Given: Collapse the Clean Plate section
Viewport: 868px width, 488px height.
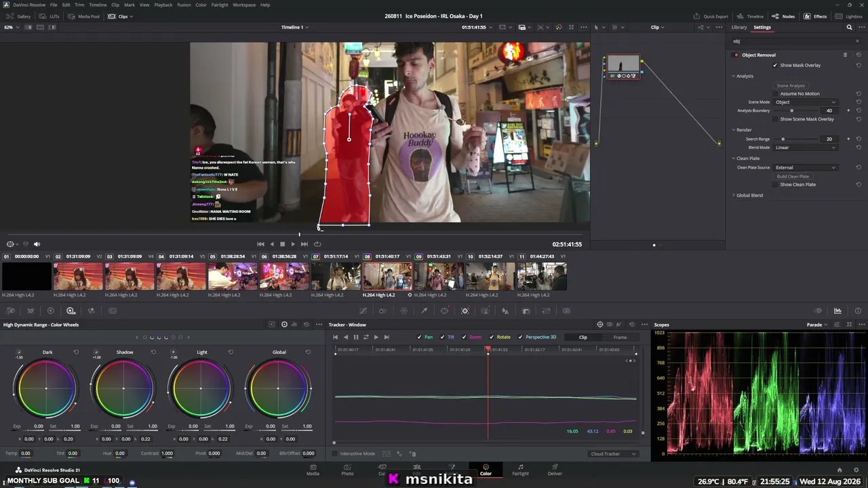Looking at the screenshot, I should [733, 159].
